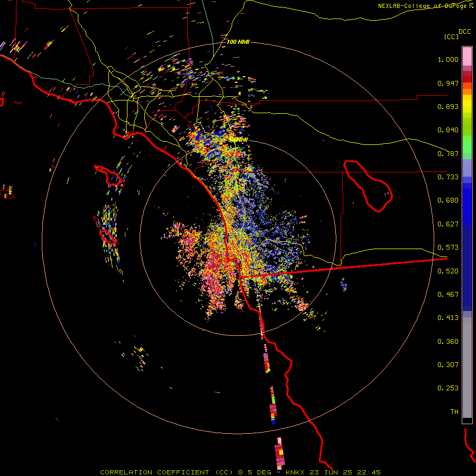
Task: Click the 1.000 scale value
Action: pos(448,59)
